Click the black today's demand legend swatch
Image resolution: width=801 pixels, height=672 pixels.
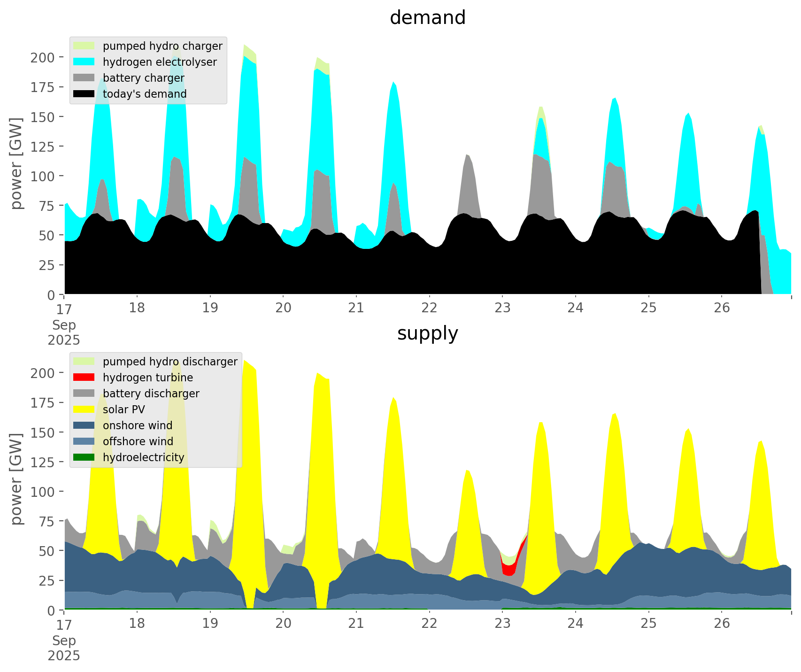[84, 94]
